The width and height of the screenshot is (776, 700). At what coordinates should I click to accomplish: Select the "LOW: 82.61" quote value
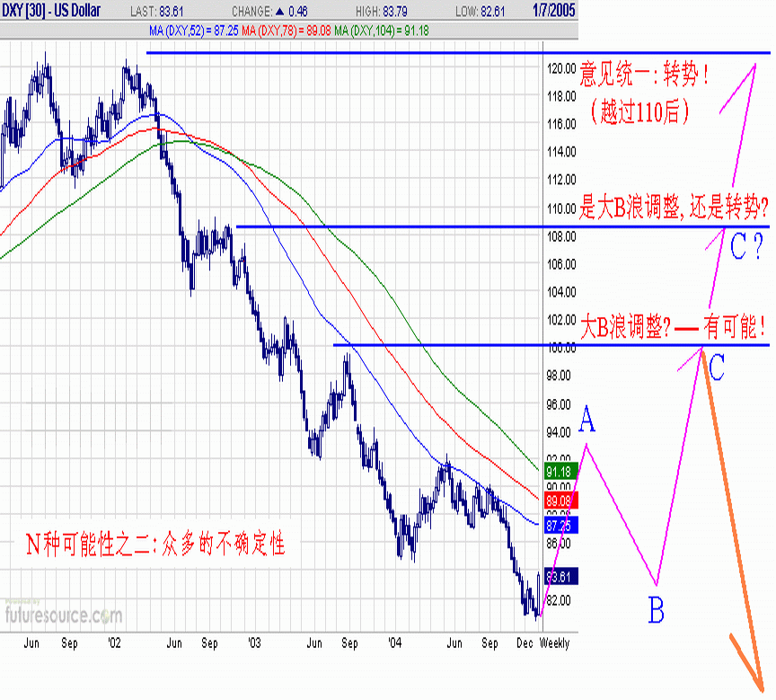coord(480,12)
